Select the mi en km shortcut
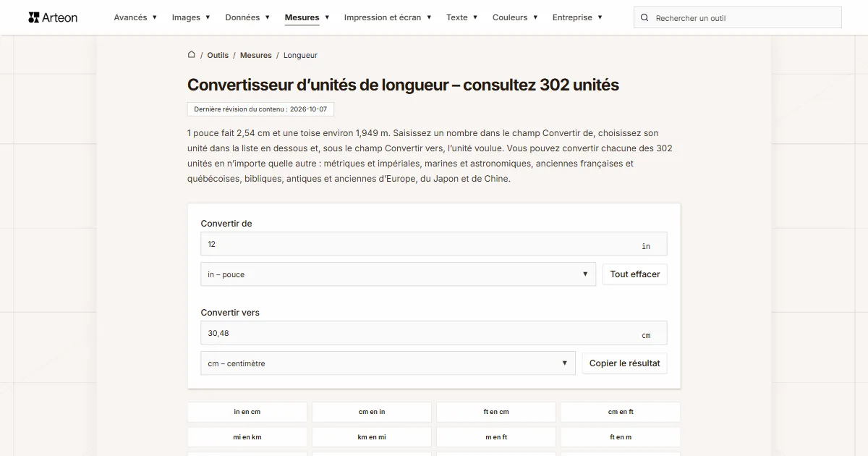This screenshot has width=868, height=456. point(247,437)
